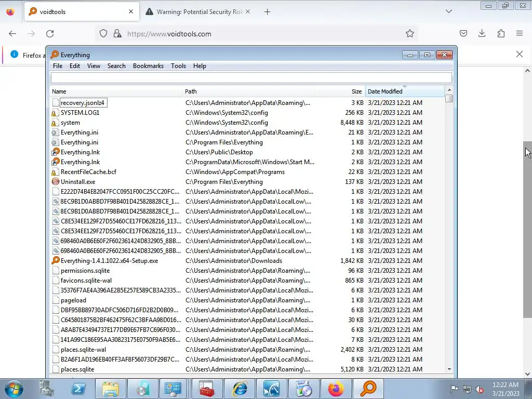Open the taskbar clock showing 12:22 AM

(x=506, y=389)
